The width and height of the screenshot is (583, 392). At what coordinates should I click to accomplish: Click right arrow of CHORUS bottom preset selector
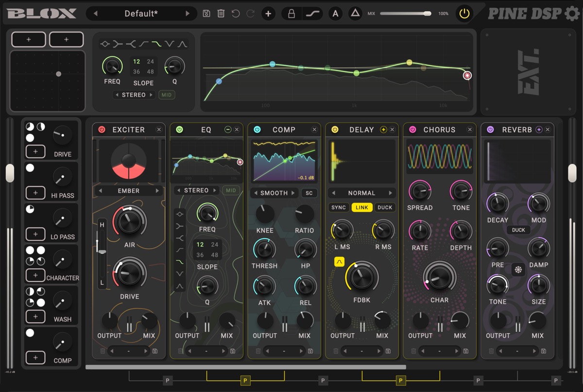coord(456,351)
